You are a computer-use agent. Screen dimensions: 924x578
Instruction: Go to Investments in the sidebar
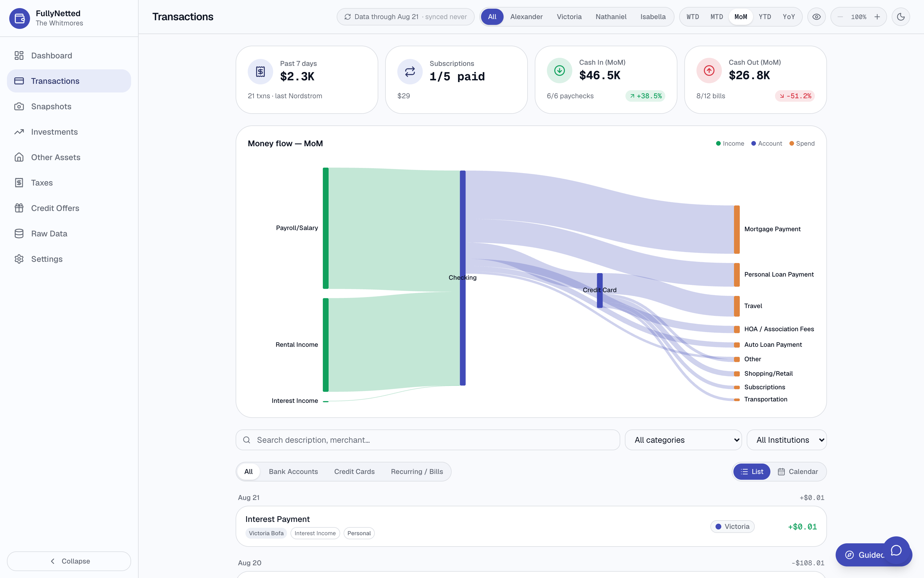[x=69, y=132]
